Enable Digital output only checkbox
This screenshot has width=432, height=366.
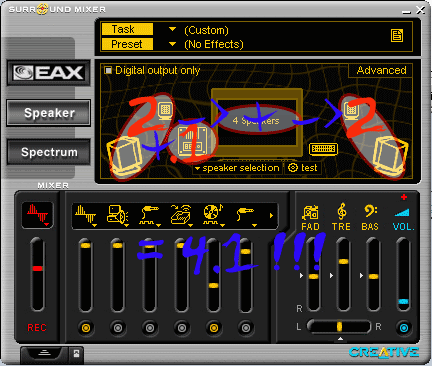click(x=108, y=70)
